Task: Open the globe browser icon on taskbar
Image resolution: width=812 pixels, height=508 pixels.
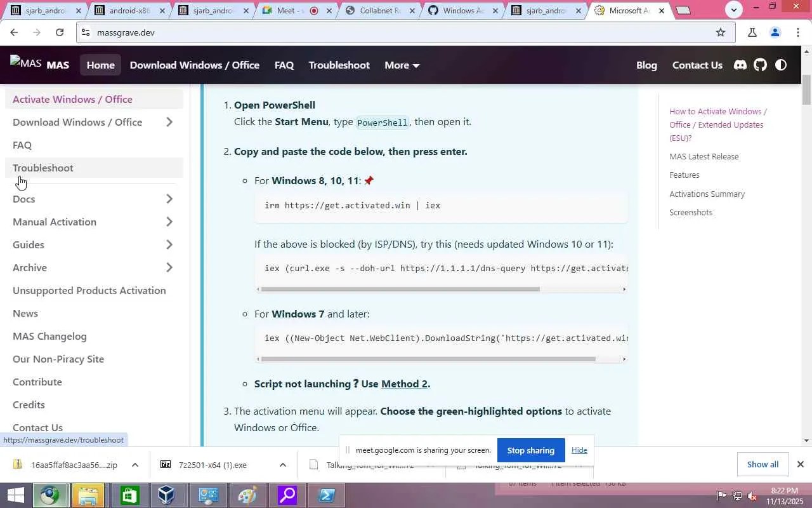Action: click(x=49, y=495)
